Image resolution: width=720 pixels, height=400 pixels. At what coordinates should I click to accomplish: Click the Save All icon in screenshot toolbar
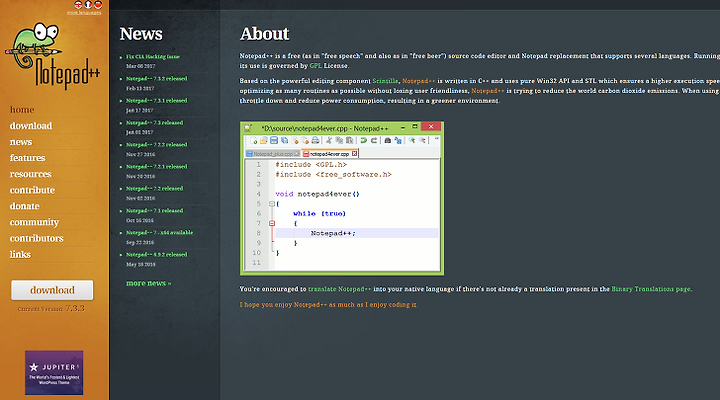pos(284,141)
